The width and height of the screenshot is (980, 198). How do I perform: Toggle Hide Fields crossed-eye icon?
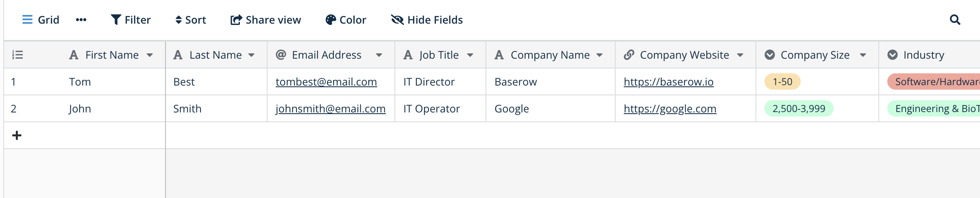[397, 20]
